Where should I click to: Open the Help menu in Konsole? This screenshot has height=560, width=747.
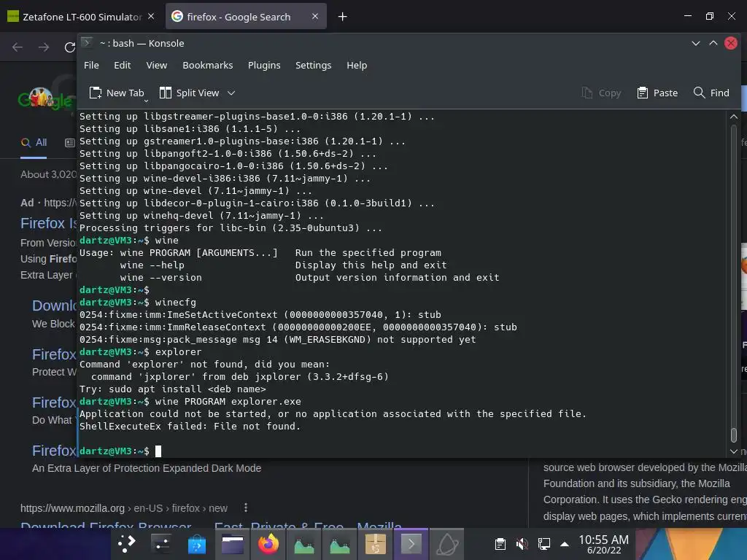tap(356, 65)
